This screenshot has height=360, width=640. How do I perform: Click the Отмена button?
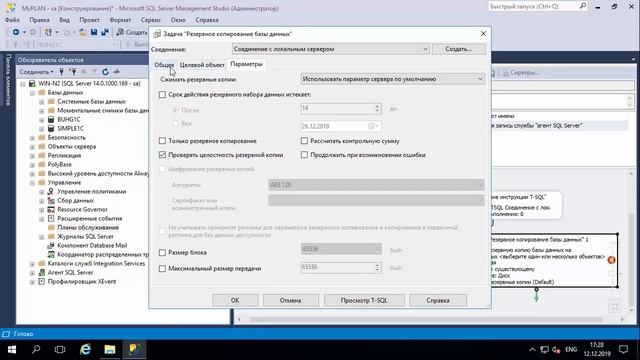click(x=291, y=300)
